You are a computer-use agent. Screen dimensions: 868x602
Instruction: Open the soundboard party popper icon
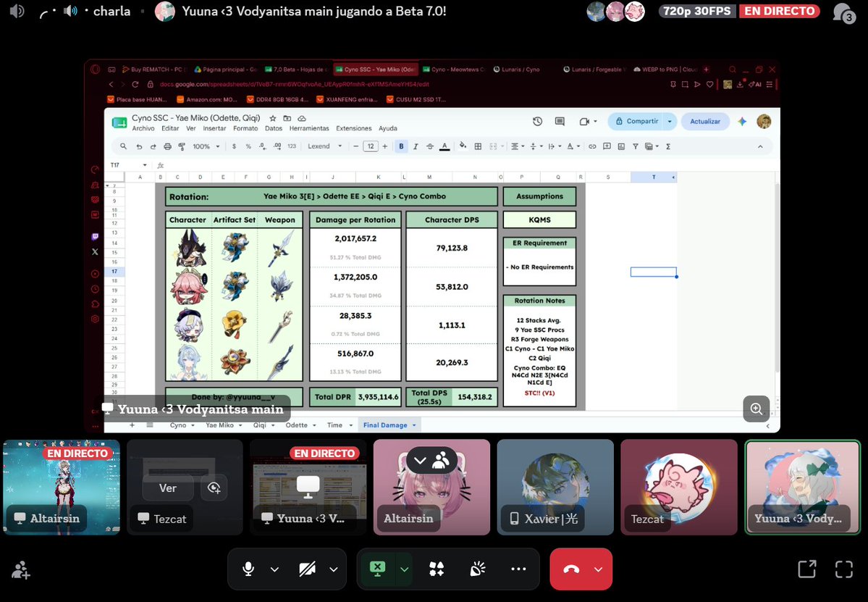[477, 569]
